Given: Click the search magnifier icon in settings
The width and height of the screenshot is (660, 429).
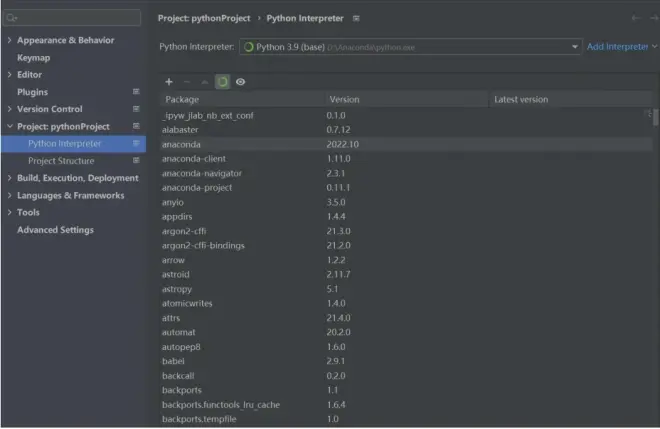Looking at the screenshot, I should click(x=11, y=18).
